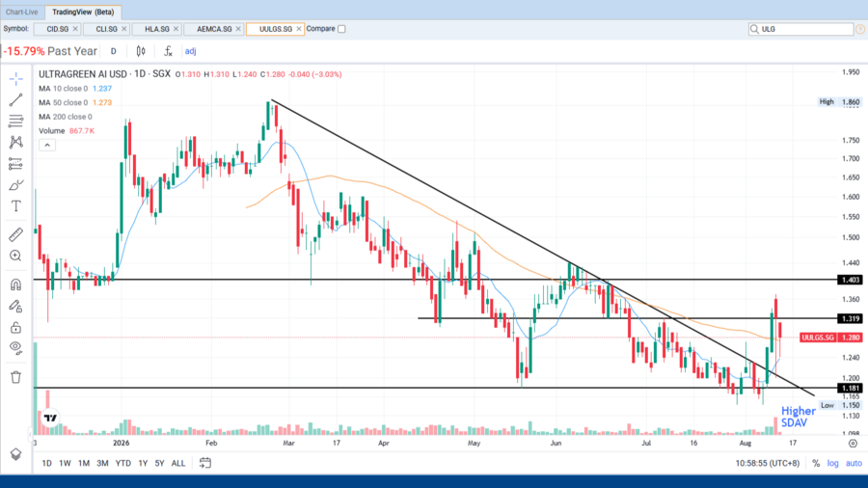
Task: Collapse the indicator legend chevron
Action: pyautogui.click(x=47, y=145)
